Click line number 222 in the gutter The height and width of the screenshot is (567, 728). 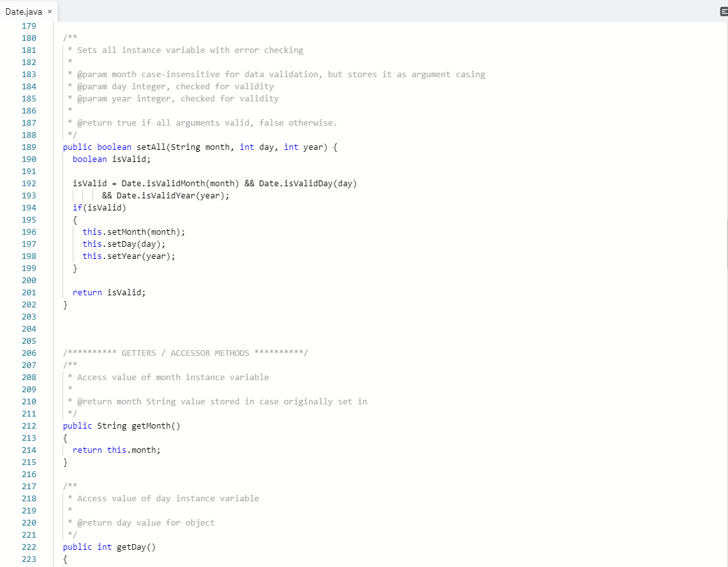click(x=29, y=547)
